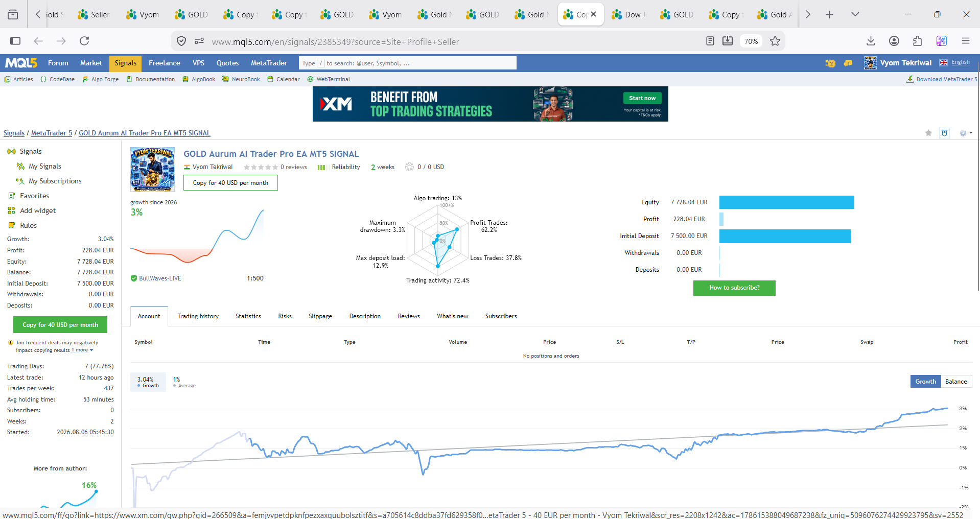This screenshot has height=519, width=980.
Task: Click the page's vertical scrollbar
Action: (978, 176)
